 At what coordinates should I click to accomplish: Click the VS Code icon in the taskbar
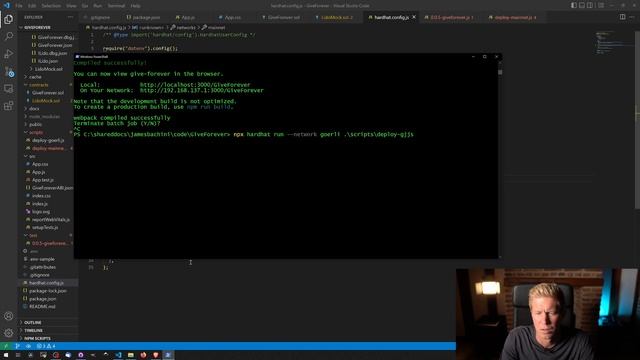(x=118, y=355)
